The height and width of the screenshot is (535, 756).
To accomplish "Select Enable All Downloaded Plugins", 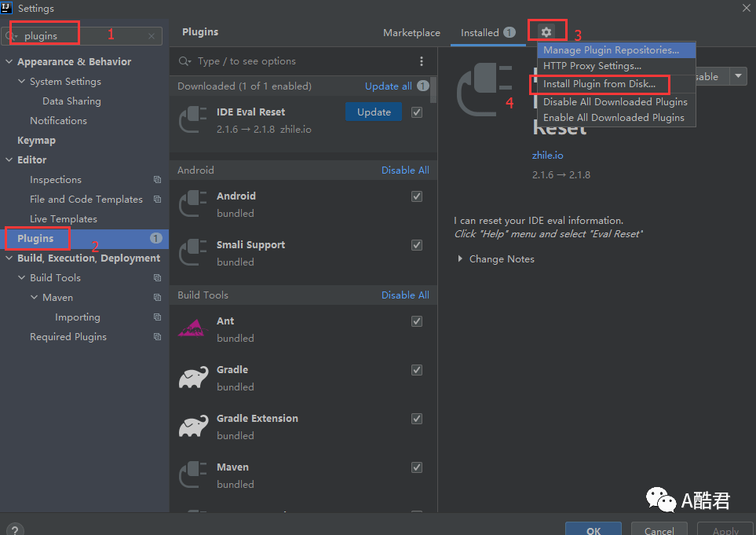I will (x=616, y=118).
